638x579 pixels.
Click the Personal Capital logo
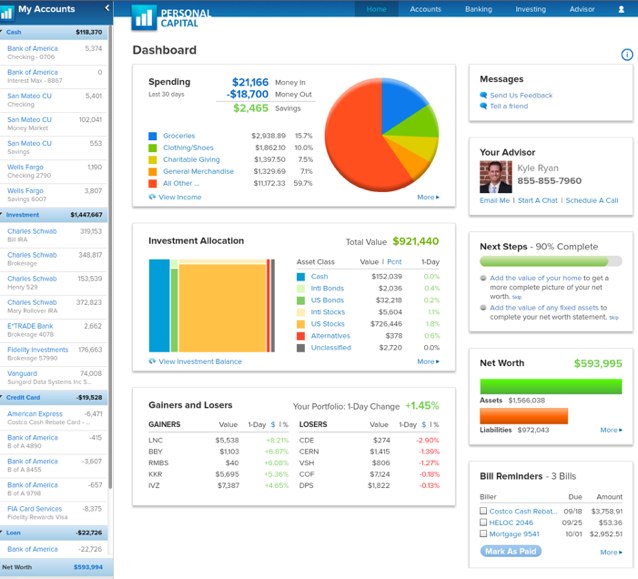pyautogui.click(x=171, y=18)
